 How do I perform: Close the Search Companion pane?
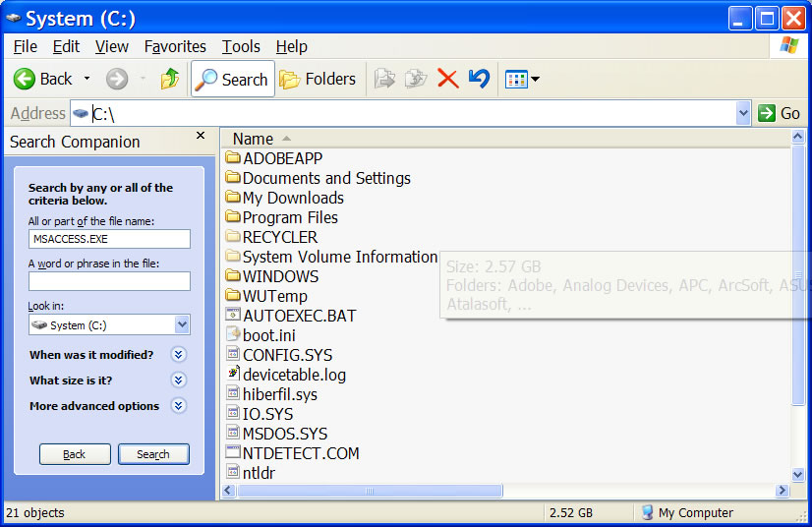(201, 136)
